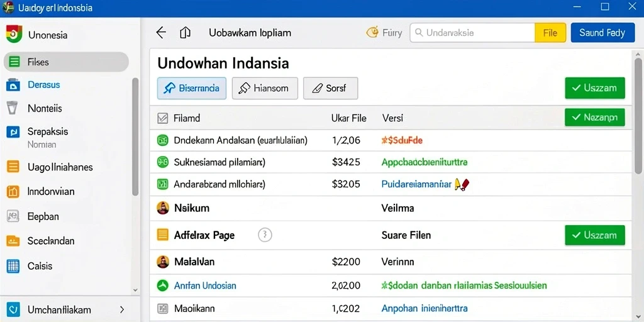Click the Calsis grid icon
The height and width of the screenshot is (322, 644).
pyautogui.click(x=13, y=266)
